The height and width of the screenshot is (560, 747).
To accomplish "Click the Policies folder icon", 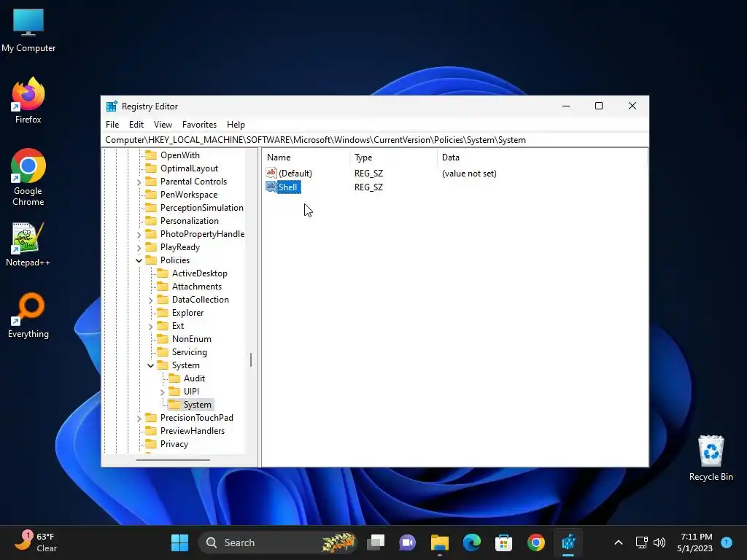I will (x=151, y=260).
